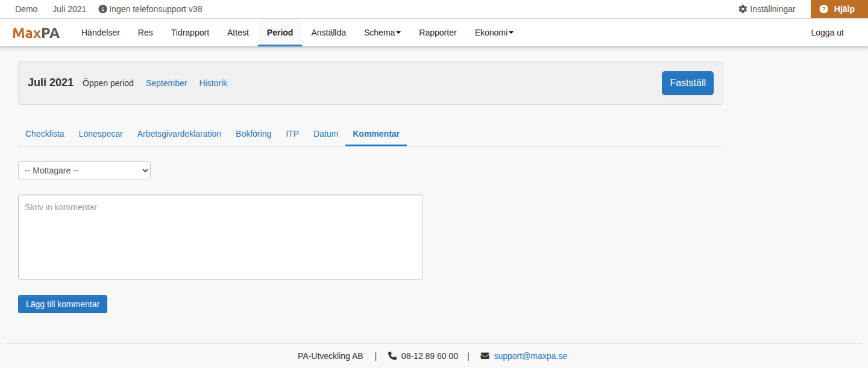Select the Period menu item
The image size is (868, 368).
[280, 33]
